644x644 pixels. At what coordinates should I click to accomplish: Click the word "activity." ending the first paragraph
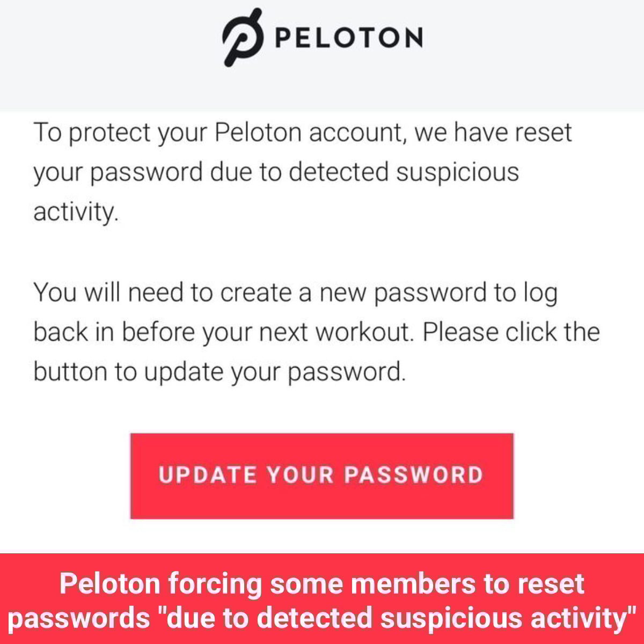point(75,213)
